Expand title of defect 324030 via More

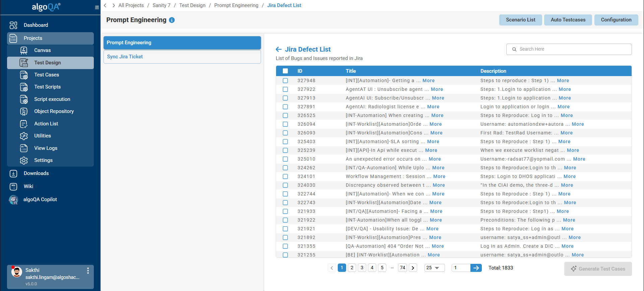coord(439,185)
